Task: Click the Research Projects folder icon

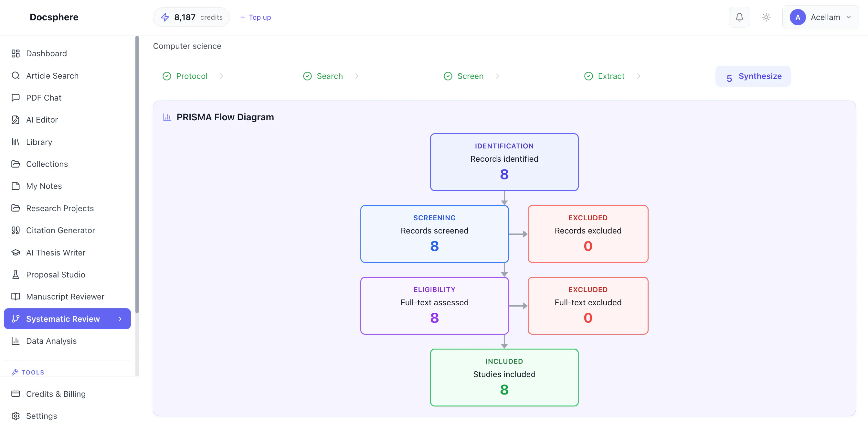Action: click(x=16, y=208)
